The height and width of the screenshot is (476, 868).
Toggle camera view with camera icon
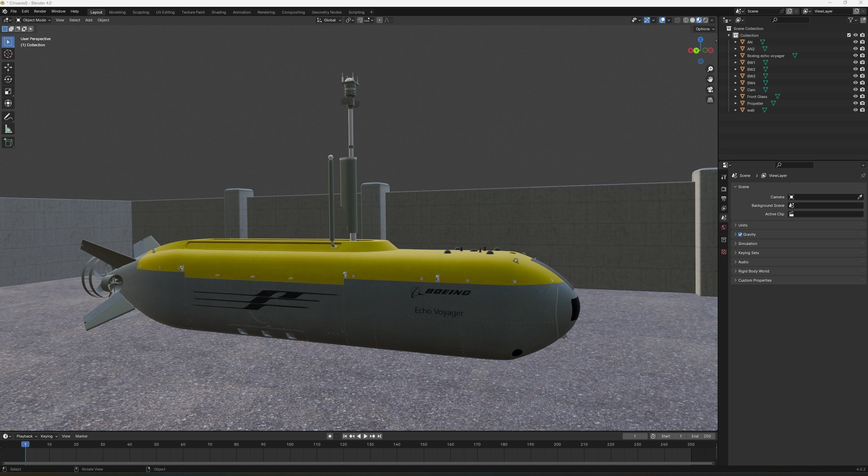[x=710, y=89]
